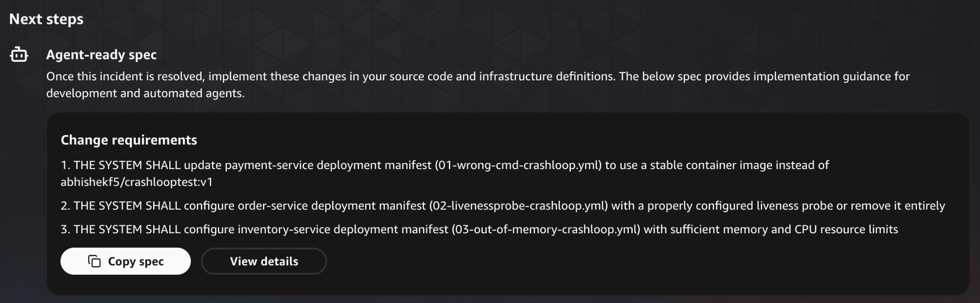Click the copy icon inside the Copy spec button
The image size is (980, 303).
[94, 261]
